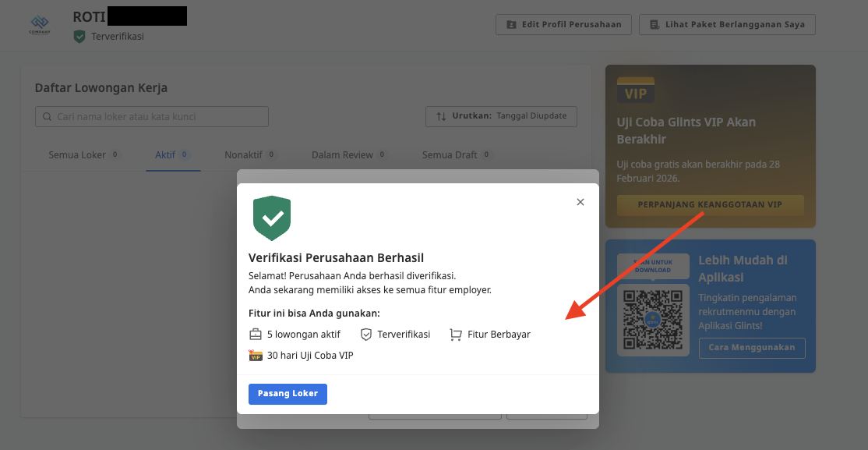Click the green verified shield icon in dialog
868x450 pixels.
(272, 218)
